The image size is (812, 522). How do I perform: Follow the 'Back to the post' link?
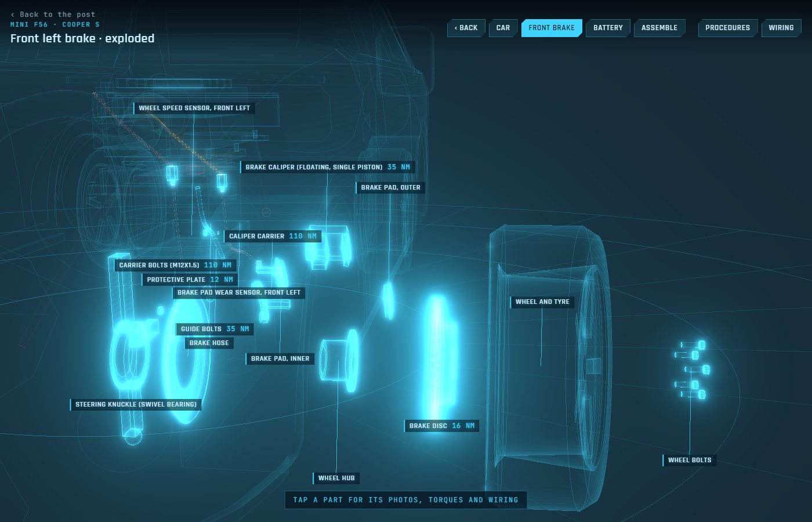pyautogui.click(x=53, y=14)
